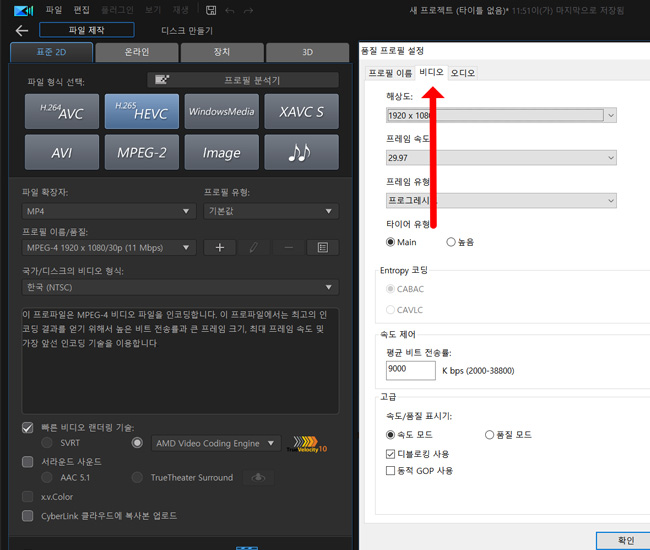
Task: Click the save project disk icon
Action: [x=211, y=10]
